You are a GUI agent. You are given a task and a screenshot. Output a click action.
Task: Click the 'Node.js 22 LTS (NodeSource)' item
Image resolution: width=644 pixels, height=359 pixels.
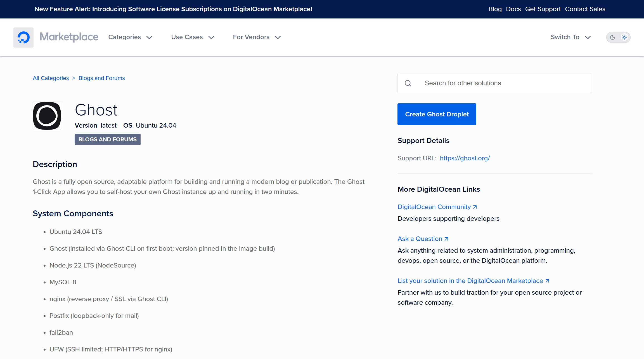pyautogui.click(x=93, y=265)
